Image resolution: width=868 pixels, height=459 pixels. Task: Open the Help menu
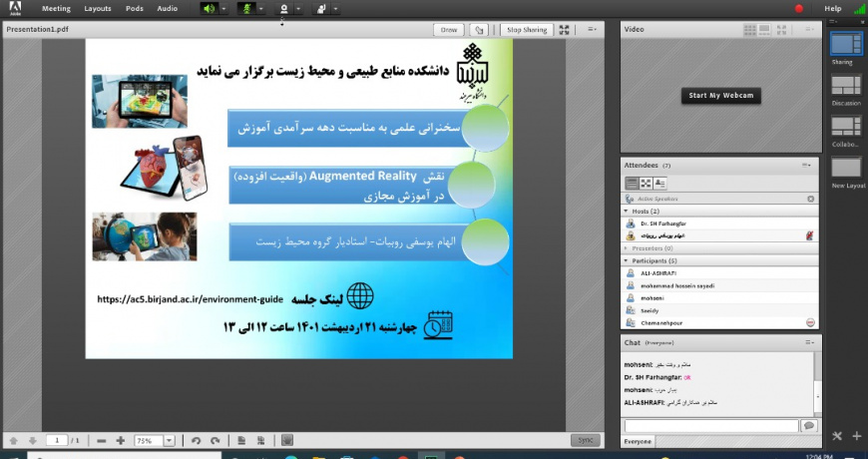[832, 8]
